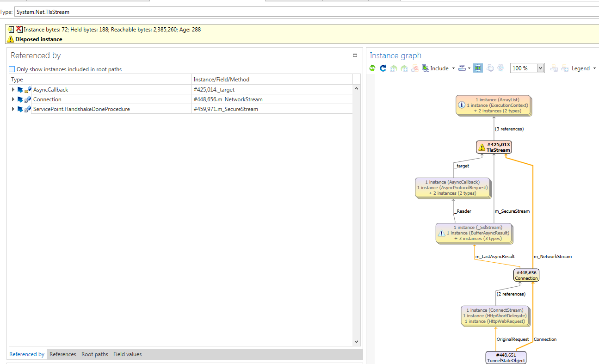Viewport: 599px width, 364px height.
Task: Open the node name label options dropdown
Action: click(464, 68)
